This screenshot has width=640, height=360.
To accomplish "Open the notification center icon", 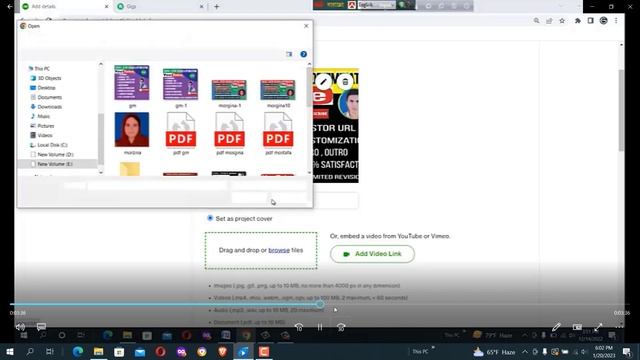I will click(627, 351).
